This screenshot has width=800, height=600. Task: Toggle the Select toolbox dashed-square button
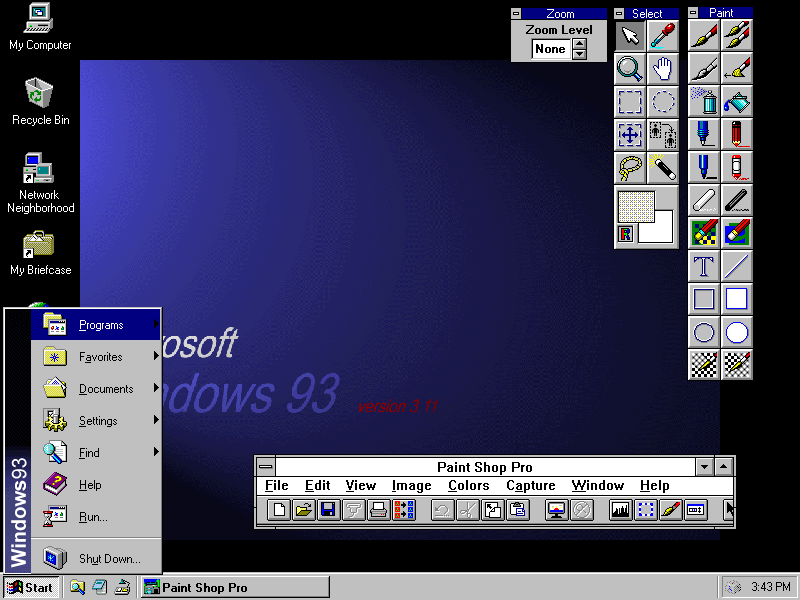coord(646,510)
